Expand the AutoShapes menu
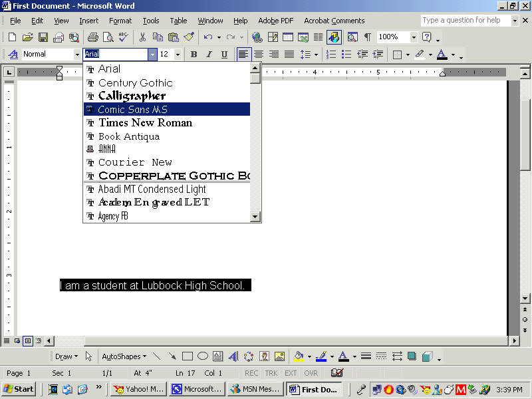Screen dimensions: 532x399 (124, 356)
